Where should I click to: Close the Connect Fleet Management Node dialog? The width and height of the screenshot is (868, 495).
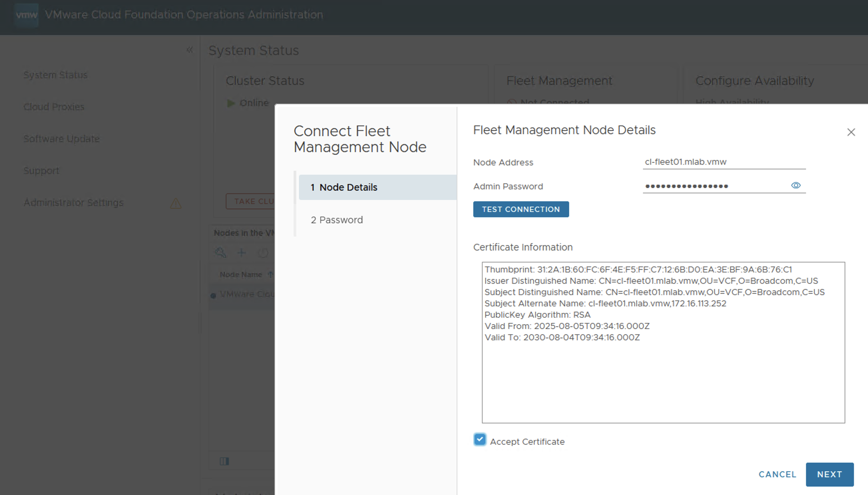click(x=851, y=132)
